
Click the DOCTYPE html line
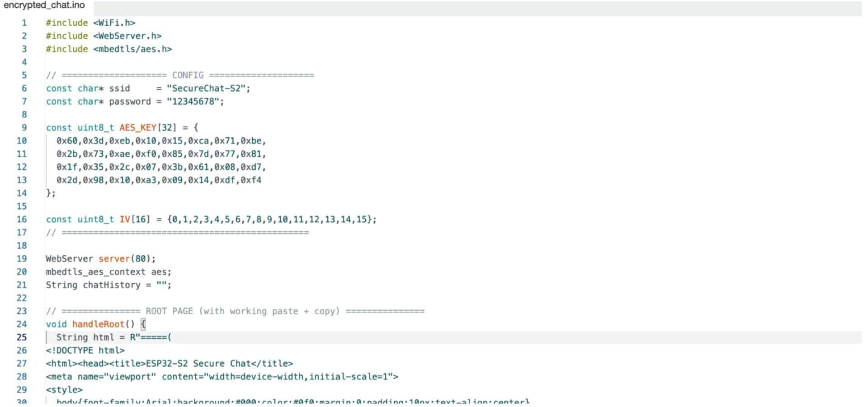(x=85, y=351)
